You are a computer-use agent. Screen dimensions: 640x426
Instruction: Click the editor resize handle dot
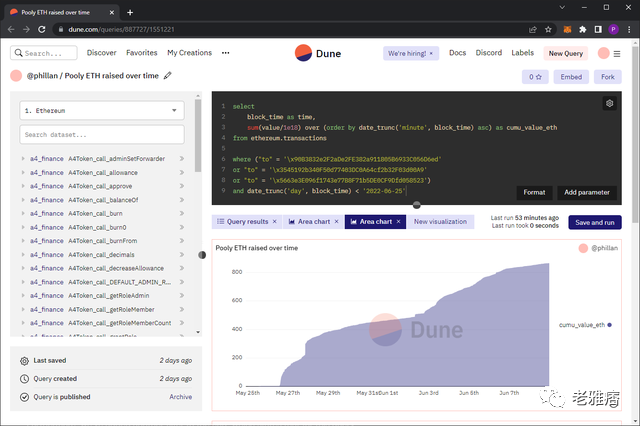416,205
